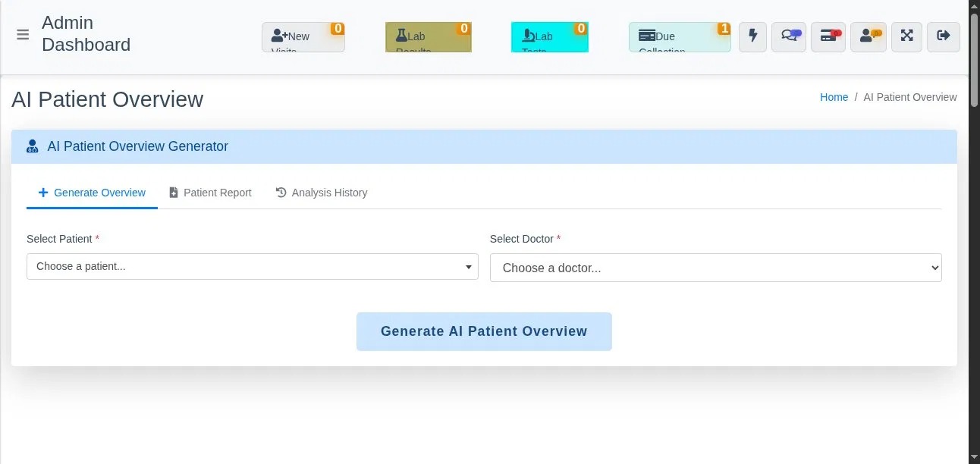980x464 pixels.
Task: Switch to the Patient Report tab
Action: (x=210, y=193)
